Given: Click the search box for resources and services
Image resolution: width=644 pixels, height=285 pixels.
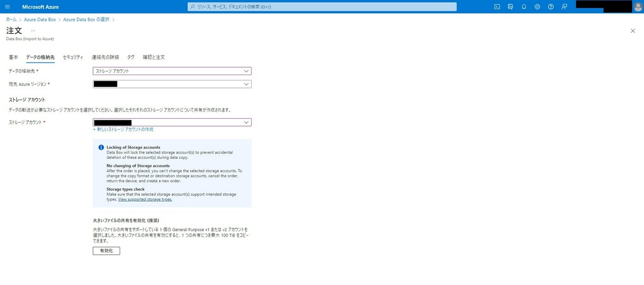Looking at the screenshot, I should pos(323,6).
